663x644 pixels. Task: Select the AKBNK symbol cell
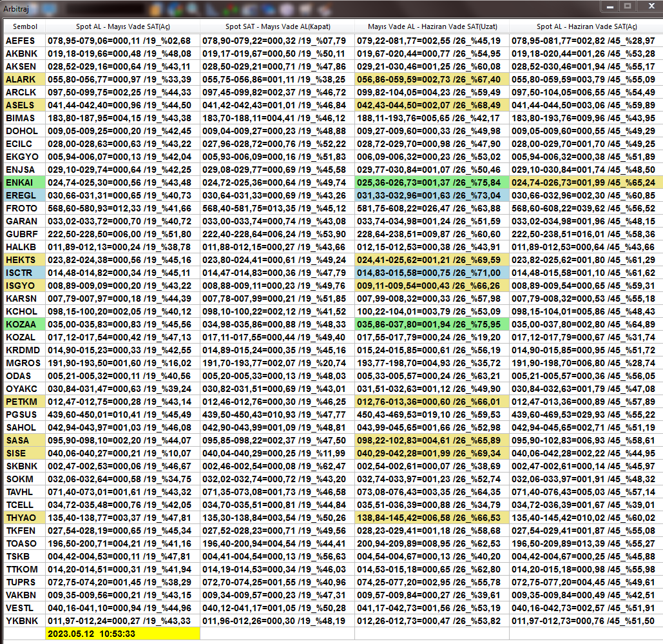coord(24,54)
